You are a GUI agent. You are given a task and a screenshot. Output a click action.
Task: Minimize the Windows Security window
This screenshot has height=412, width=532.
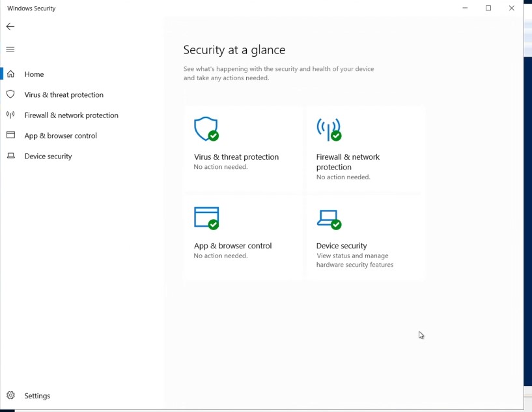click(465, 8)
